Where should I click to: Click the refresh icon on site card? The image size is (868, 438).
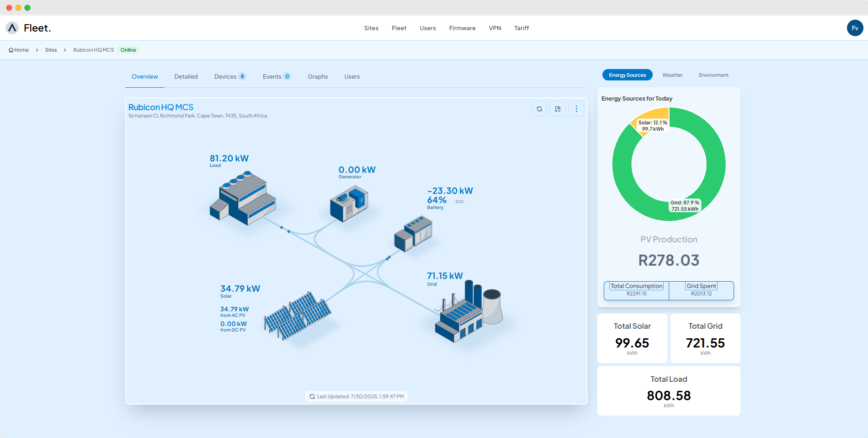pyautogui.click(x=539, y=109)
